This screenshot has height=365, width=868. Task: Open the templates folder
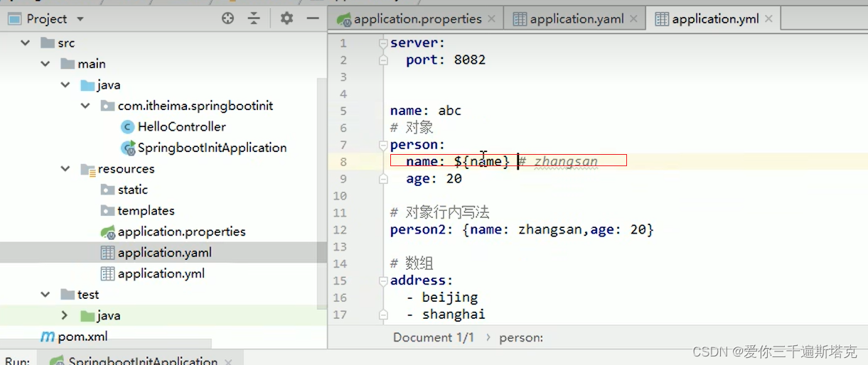click(x=146, y=211)
